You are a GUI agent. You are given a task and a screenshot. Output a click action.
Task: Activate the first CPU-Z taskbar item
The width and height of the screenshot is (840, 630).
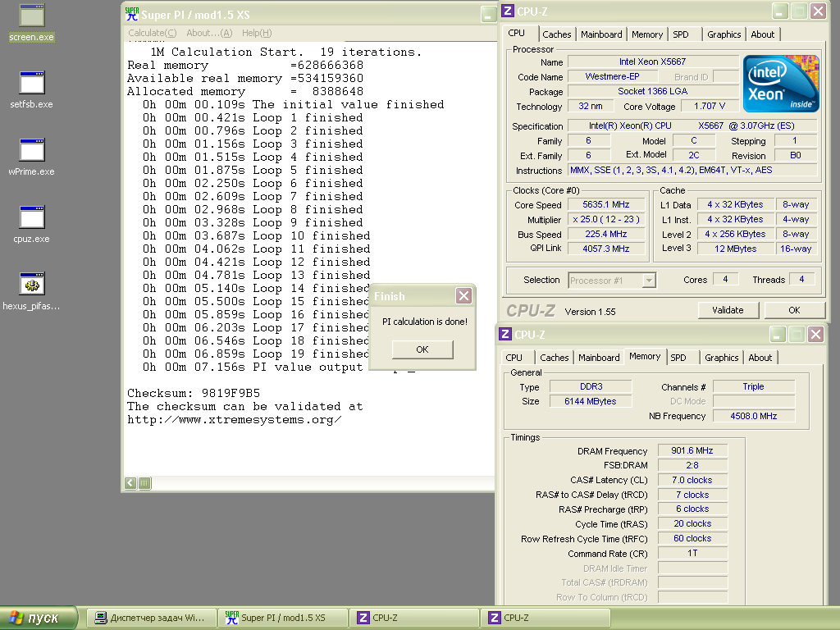(414, 618)
